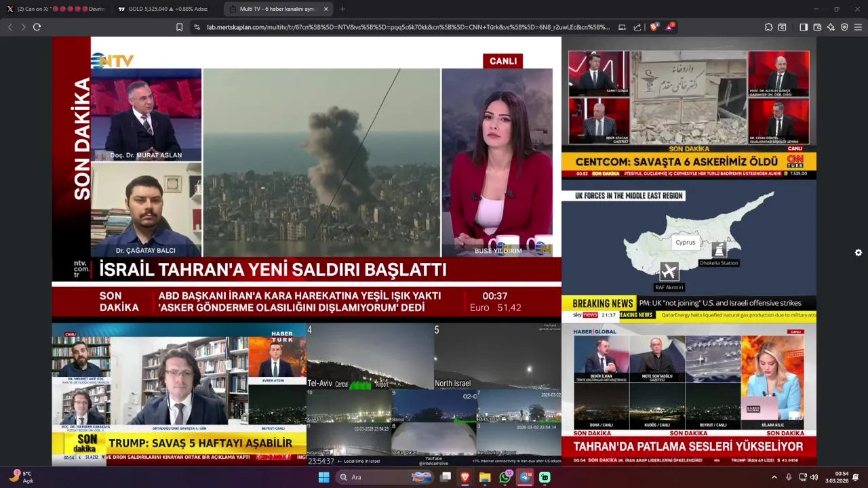Open weather widget showing 5°C Açık
The image size is (868, 488).
pos(20,477)
